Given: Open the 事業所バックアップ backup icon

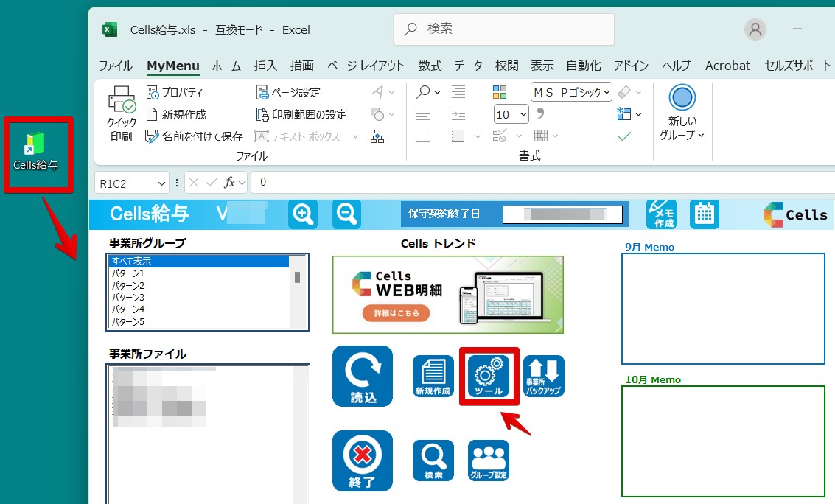Looking at the screenshot, I should (544, 377).
